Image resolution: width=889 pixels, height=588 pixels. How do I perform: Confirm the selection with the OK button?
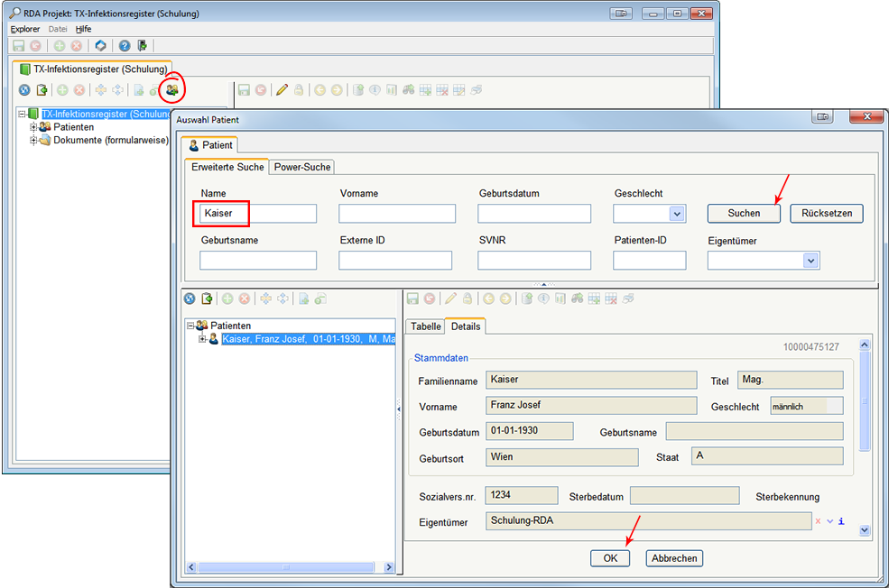(x=610, y=558)
